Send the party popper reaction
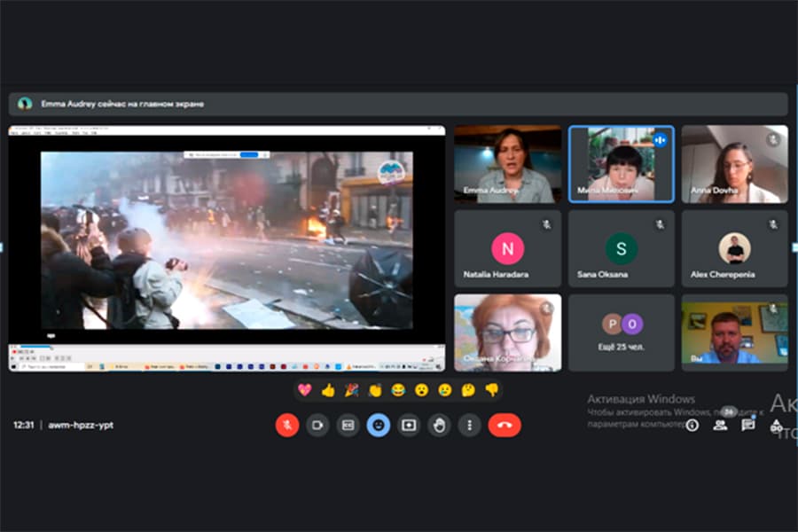 (x=352, y=389)
